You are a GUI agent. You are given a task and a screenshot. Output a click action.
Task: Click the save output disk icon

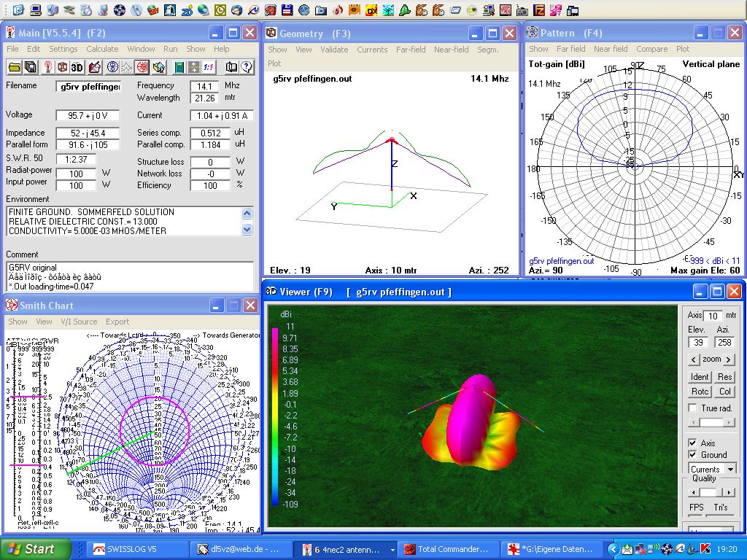(x=31, y=67)
